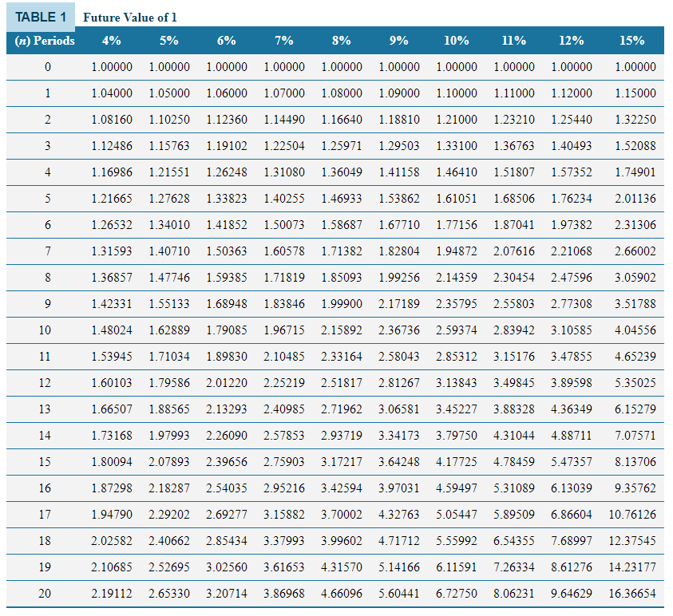The width and height of the screenshot is (673, 616).
Task: Select the 10% column header
Action: click(457, 40)
